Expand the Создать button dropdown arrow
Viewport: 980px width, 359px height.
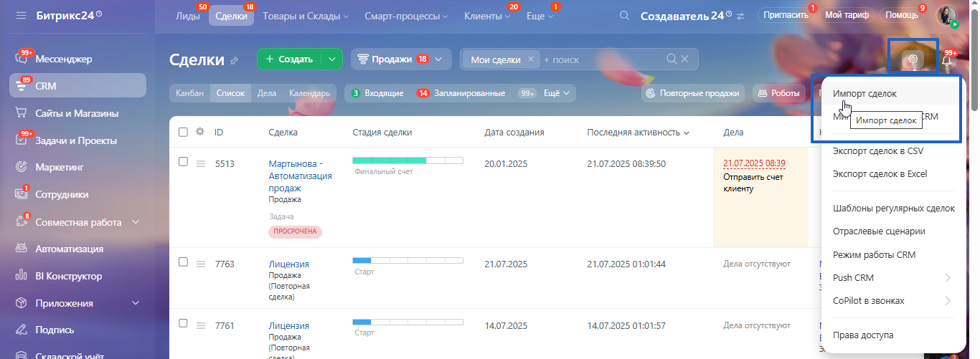pos(331,59)
